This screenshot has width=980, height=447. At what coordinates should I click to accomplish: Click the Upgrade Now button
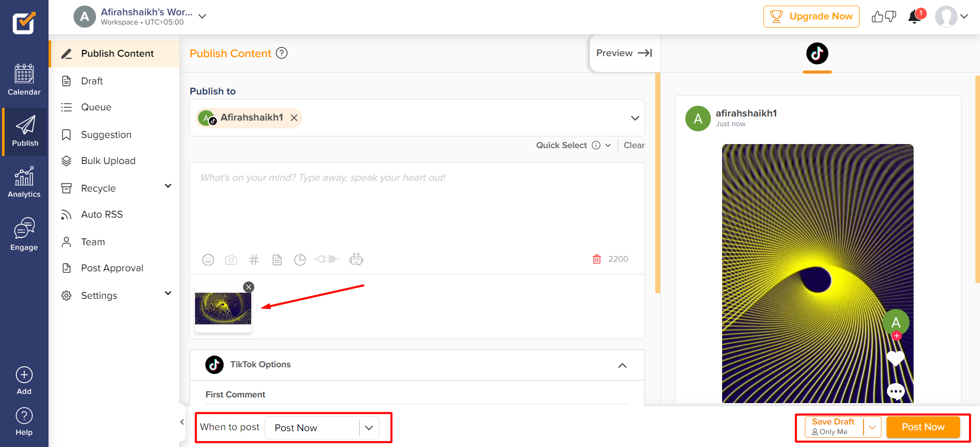tap(811, 16)
